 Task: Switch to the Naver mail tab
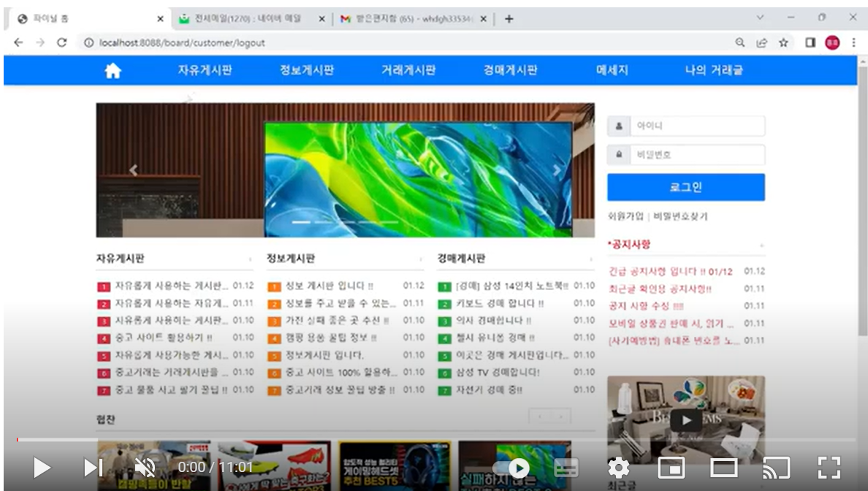pos(247,18)
